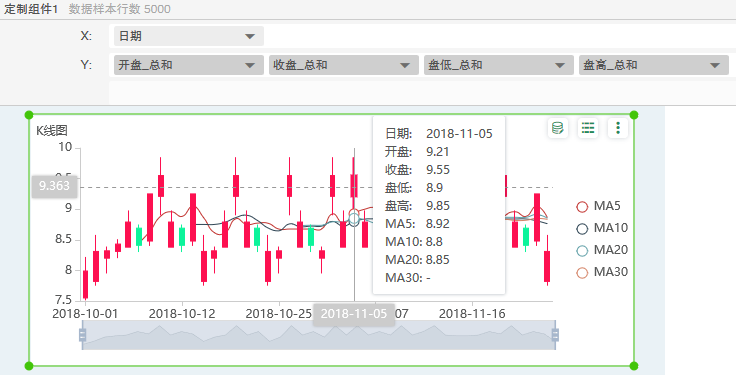Click the data zoom preview area

click(x=319, y=335)
